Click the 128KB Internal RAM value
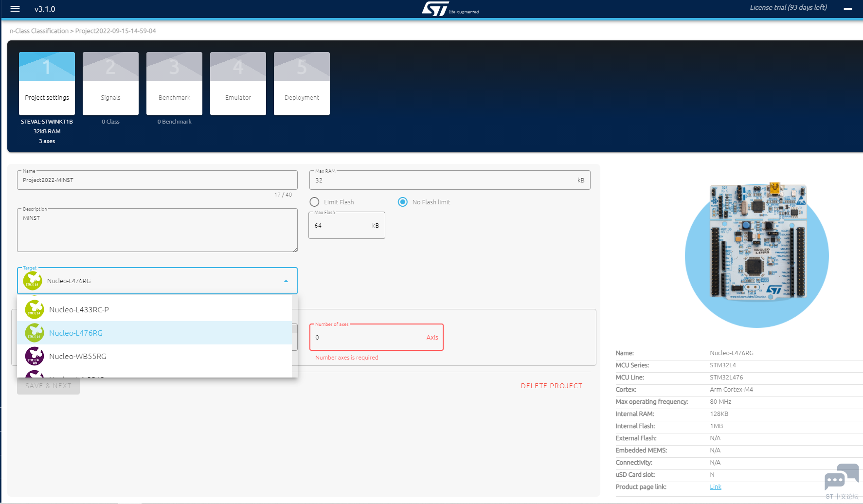863x504 pixels. click(719, 414)
